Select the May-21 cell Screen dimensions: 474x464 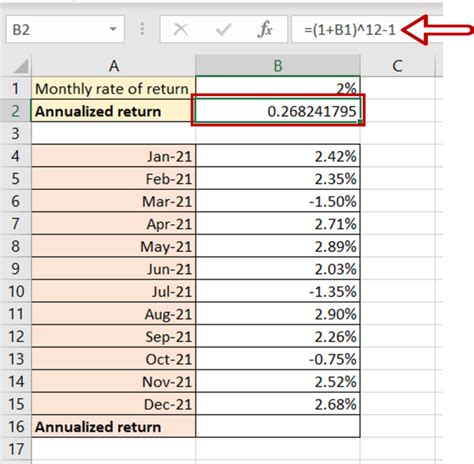(x=114, y=246)
